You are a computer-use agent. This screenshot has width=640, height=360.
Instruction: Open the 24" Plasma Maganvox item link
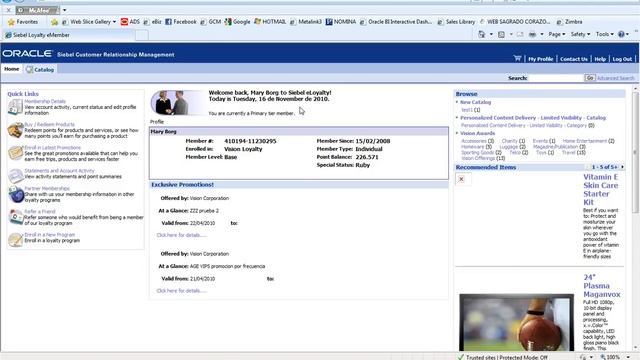coord(602,286)
